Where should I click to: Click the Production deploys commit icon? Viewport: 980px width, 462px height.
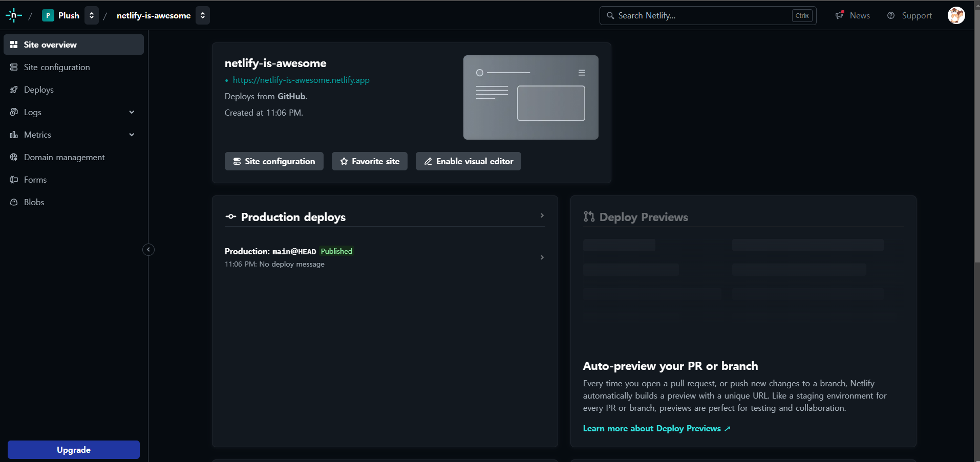(231, 216)
